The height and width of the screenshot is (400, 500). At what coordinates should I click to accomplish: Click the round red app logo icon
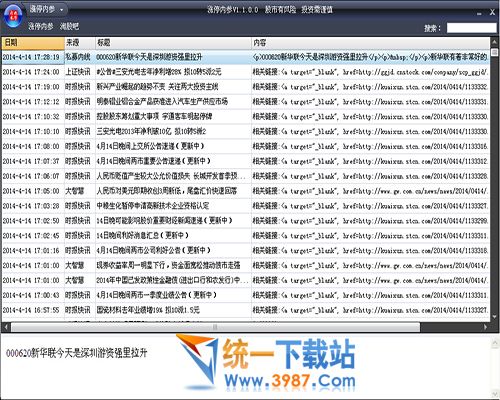click(13, 16)
